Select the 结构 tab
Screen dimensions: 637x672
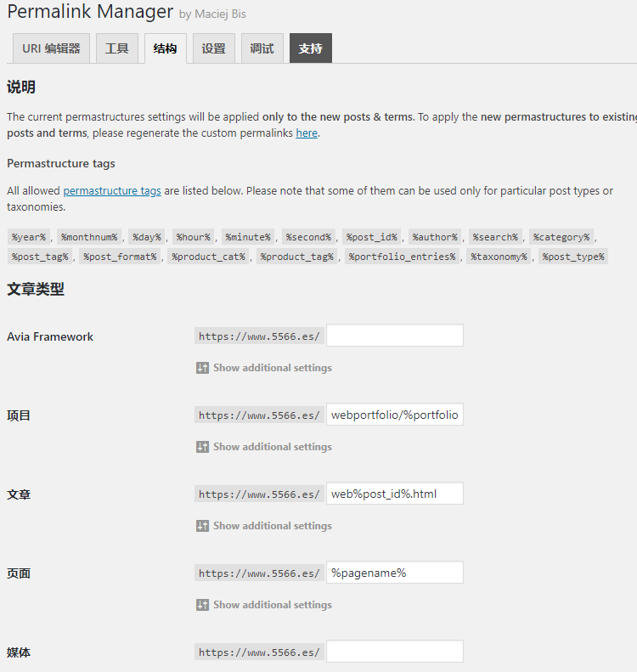coord(166,48)
